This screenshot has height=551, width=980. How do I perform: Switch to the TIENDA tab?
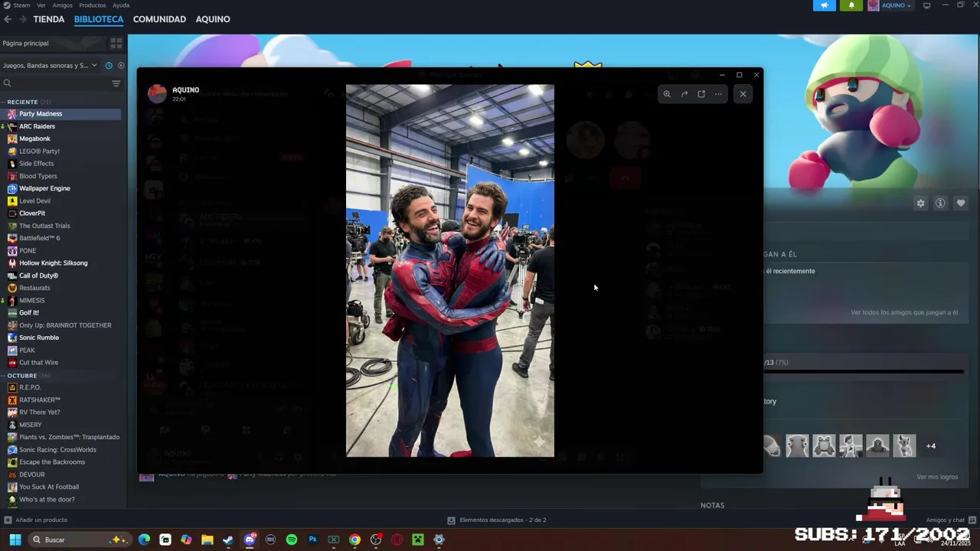click(49, 19)
